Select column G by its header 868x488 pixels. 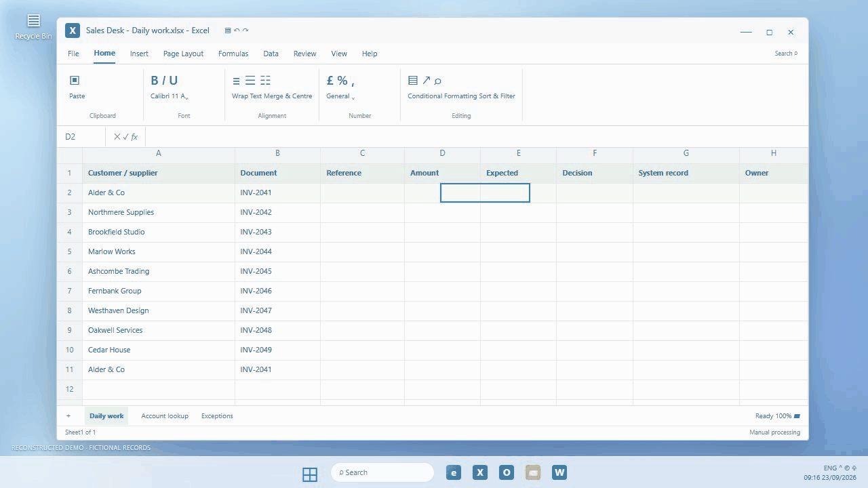[686, 154]
